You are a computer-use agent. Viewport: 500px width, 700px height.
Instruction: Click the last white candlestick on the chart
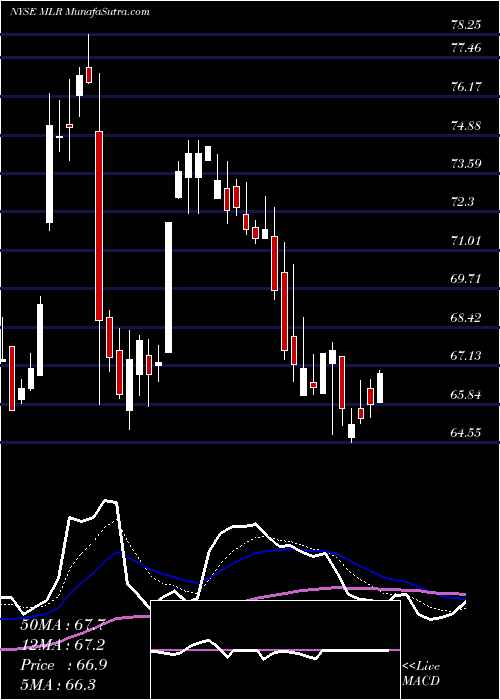[x=380, y=388]
